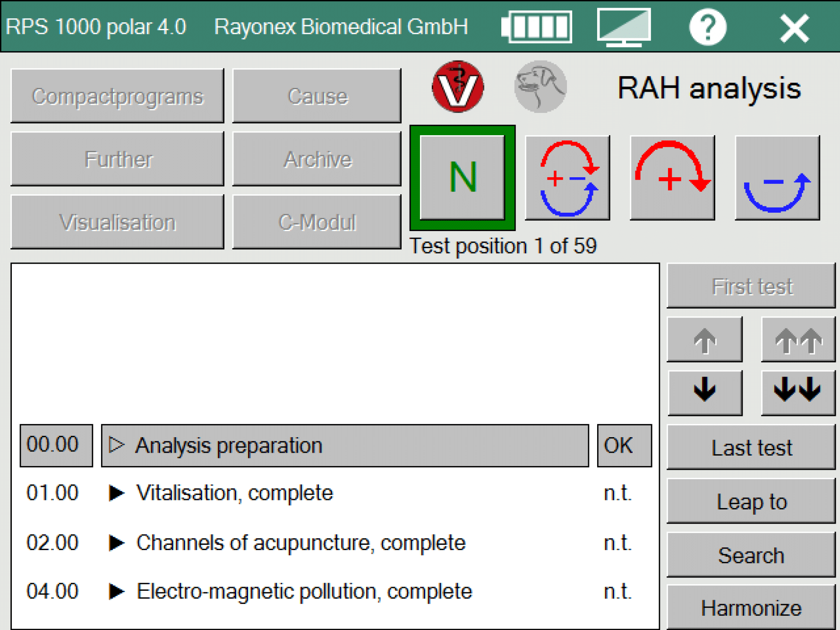This screenshot has width=840, height=630.
Task: Open help with the question mark icon
Action: 707,28
